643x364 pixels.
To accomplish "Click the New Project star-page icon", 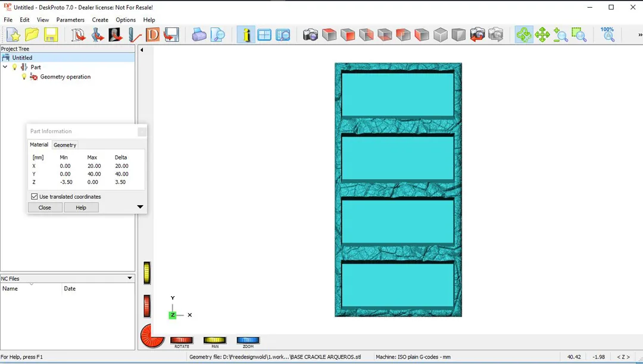I will (x=13, y=35).
